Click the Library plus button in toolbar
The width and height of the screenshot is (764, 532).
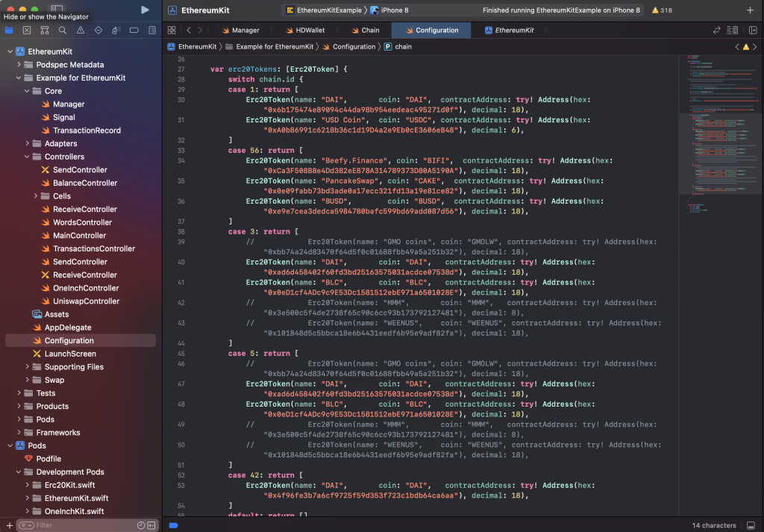750,10
